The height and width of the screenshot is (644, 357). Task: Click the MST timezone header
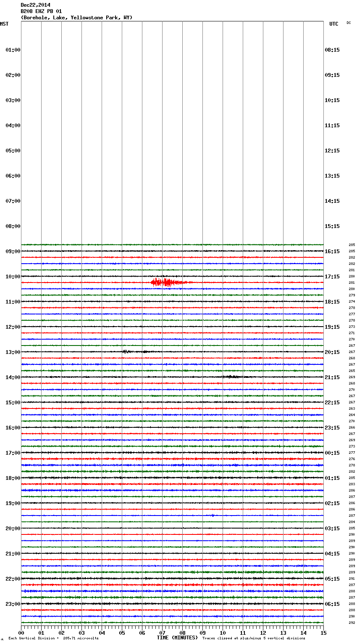click(4, 24)
